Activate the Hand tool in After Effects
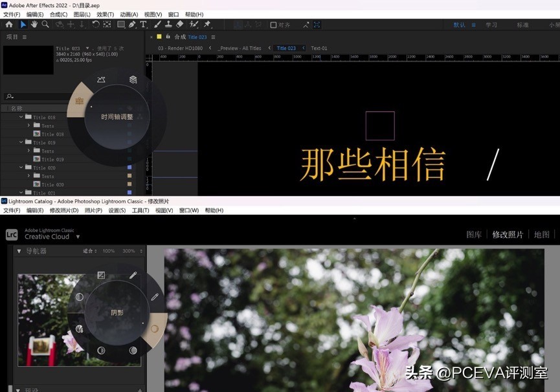The width and height of the screenshot is (560, 392). (33, 25)
